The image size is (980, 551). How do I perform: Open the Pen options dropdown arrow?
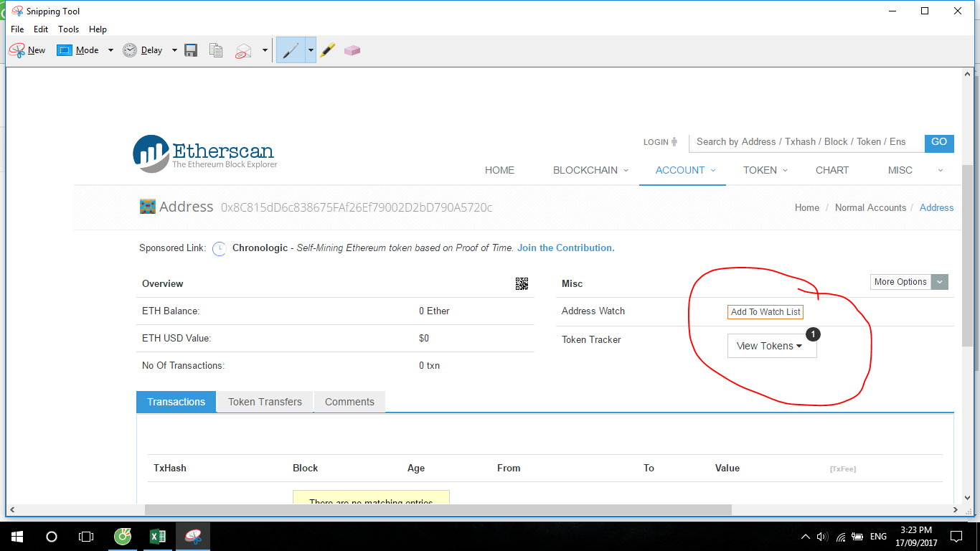pyautogui.click(x=311, y=50)
